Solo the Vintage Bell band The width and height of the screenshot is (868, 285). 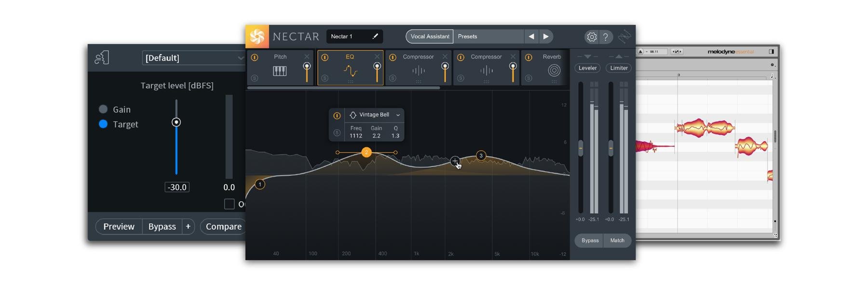click(337, 132)
